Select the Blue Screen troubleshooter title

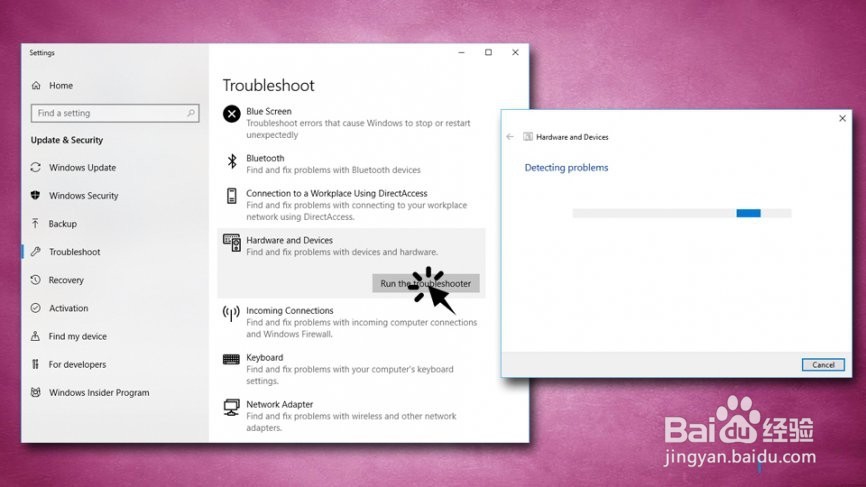click(x=269, y=111)
